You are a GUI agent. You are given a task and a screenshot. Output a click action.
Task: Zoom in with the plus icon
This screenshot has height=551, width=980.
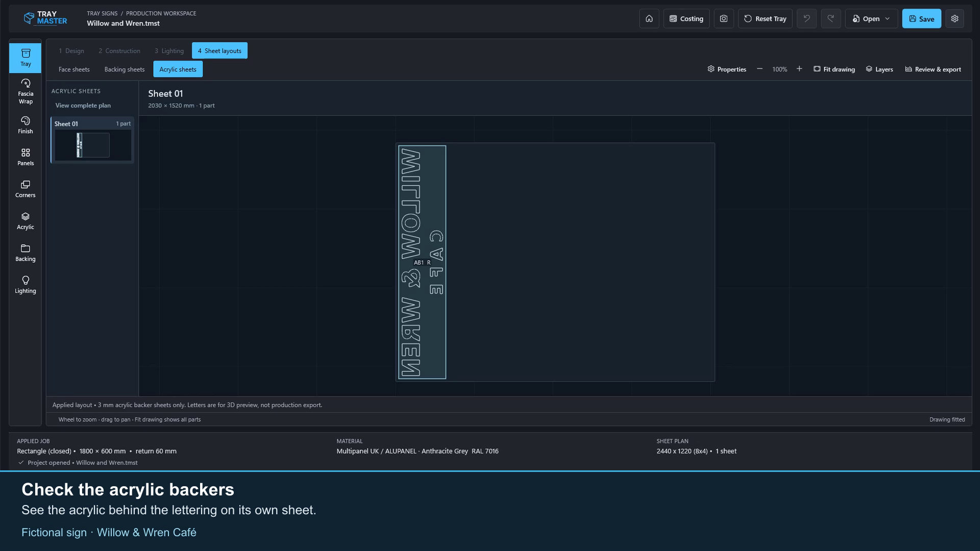click(799, 69)
